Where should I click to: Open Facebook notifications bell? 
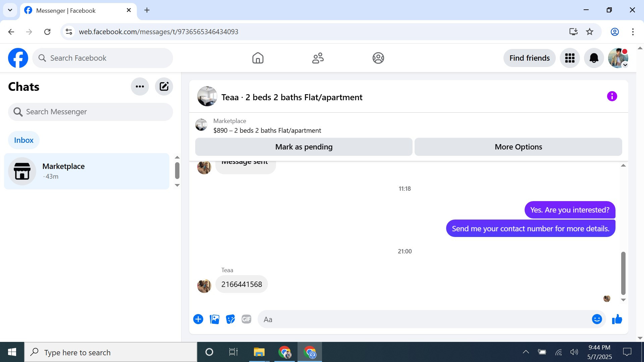click(594, 58)
